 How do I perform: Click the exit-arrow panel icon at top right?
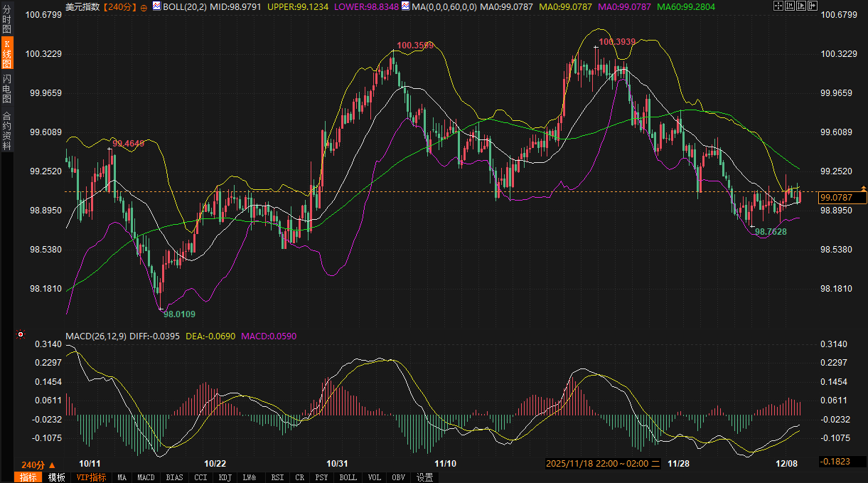pos(813,6)
